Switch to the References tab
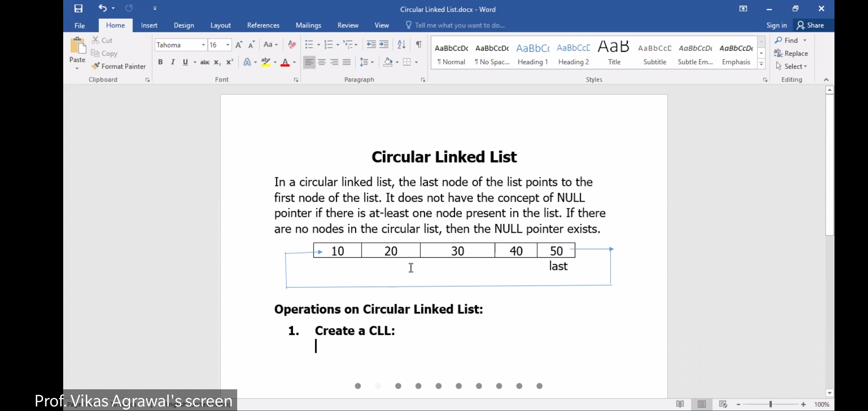 tap(263, 25)
